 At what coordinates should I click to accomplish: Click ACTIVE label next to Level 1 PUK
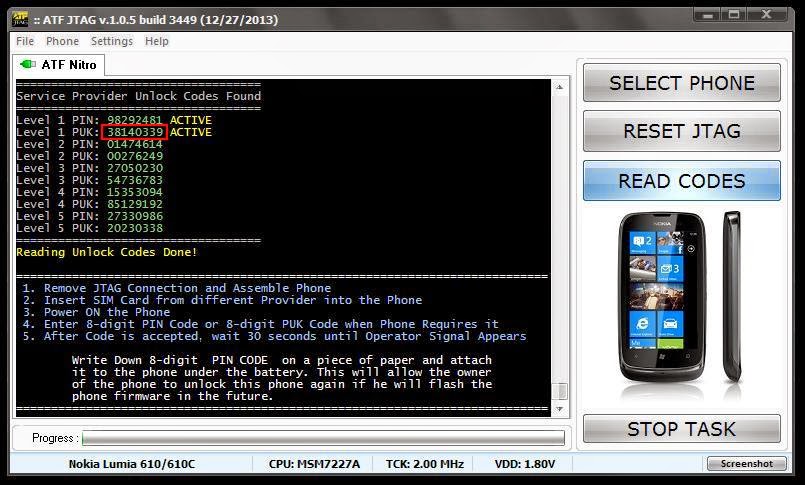(190, 132)
